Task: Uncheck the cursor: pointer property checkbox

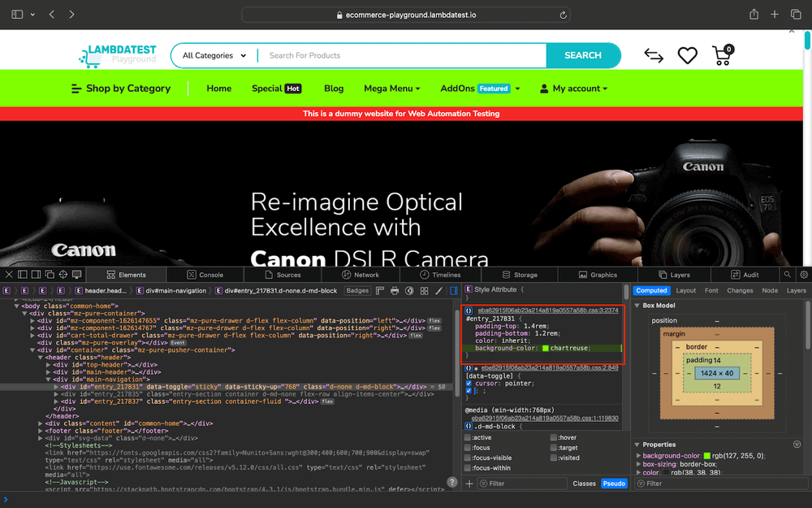Action: point(469,383)
